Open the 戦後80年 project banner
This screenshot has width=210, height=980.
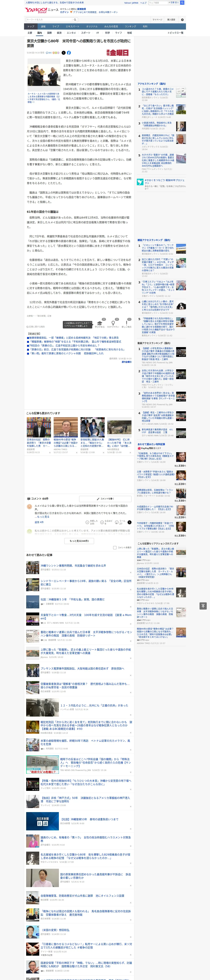(162, 184)
